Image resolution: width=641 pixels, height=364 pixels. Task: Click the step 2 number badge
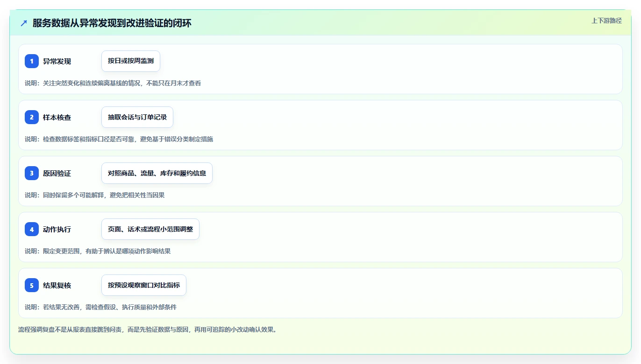coord(32,117)
